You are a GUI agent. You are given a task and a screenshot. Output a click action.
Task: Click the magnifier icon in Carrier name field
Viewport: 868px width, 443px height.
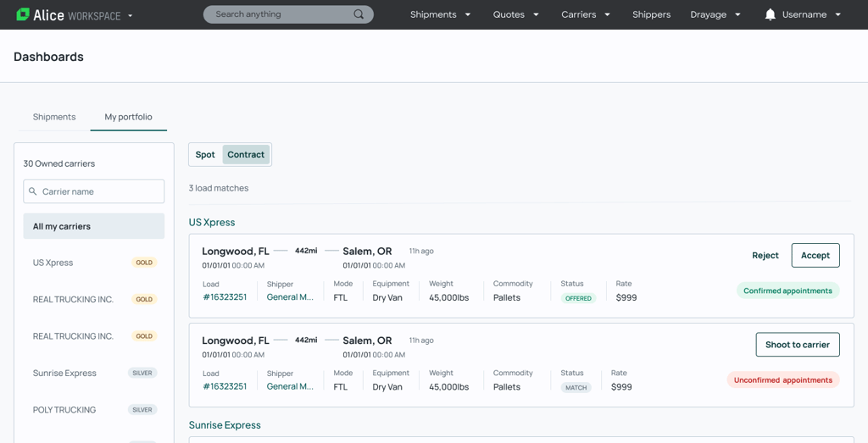coord(33,191)
